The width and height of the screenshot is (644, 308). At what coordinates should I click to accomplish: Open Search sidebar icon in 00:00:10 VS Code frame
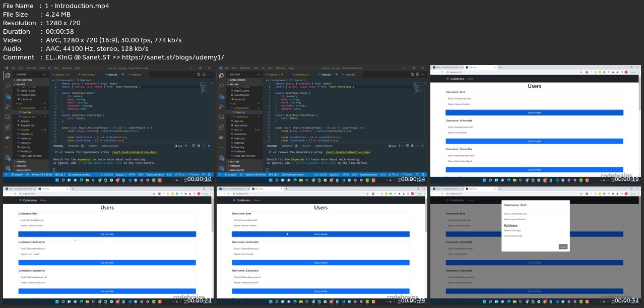click(x=8, y=85)
